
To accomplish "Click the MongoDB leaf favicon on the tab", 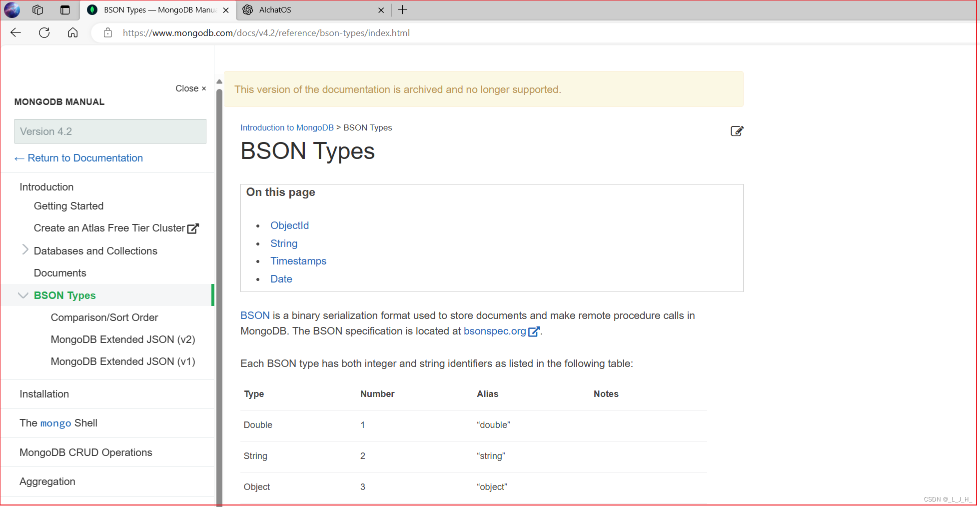I will click(x=92, y=9).
